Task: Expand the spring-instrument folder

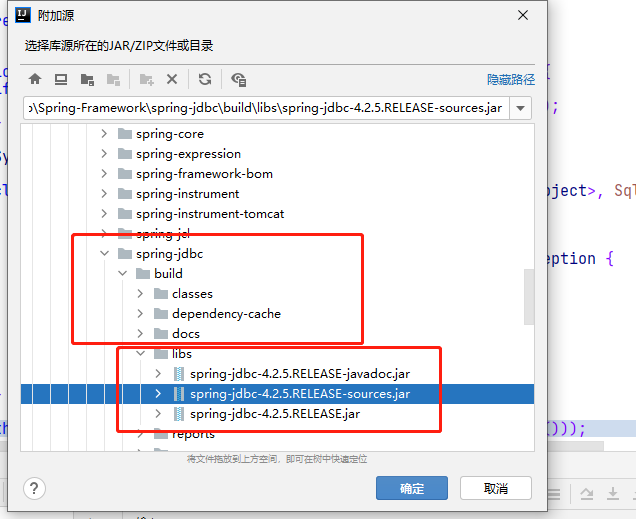Action: coord(104,193)
